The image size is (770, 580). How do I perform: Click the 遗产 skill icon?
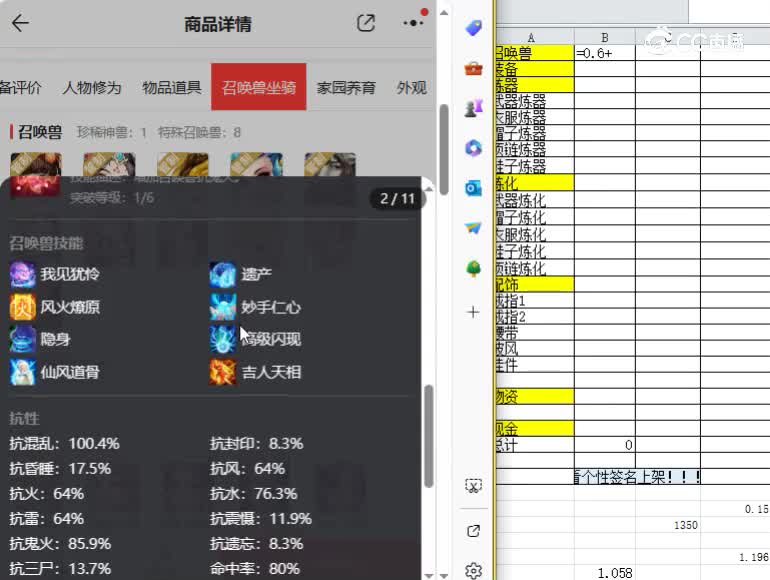click(x=223, y=274)
